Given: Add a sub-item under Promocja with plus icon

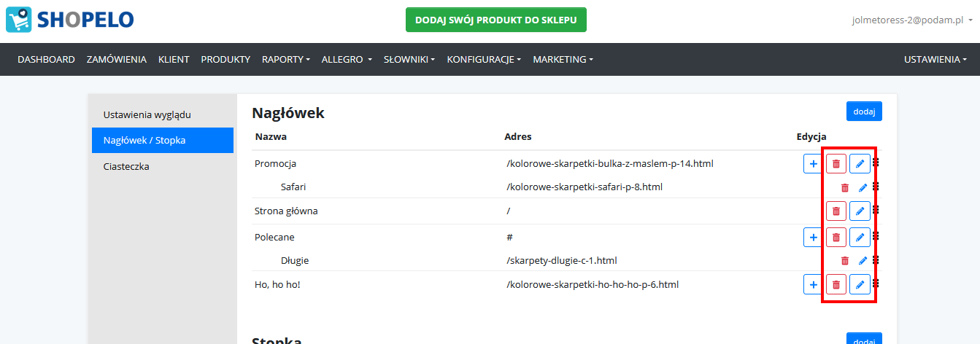Looking at the screenshot, I should 813,164.
